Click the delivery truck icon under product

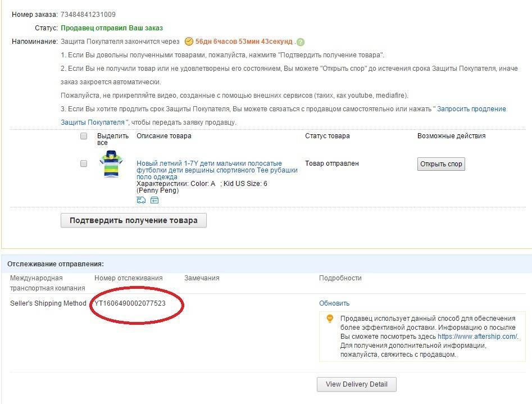(x=141, y=200)
